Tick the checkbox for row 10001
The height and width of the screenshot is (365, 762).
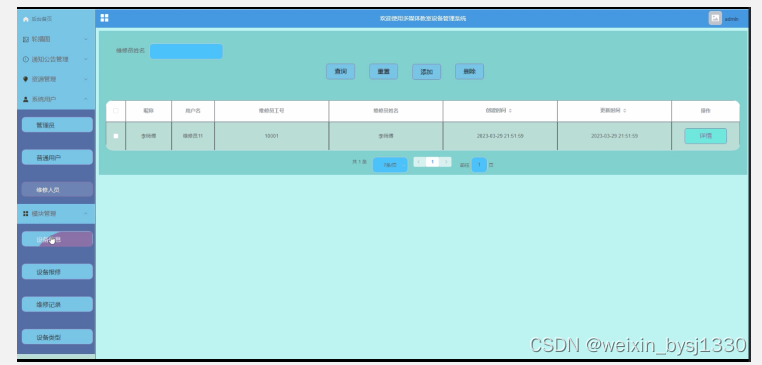point(116,136)
